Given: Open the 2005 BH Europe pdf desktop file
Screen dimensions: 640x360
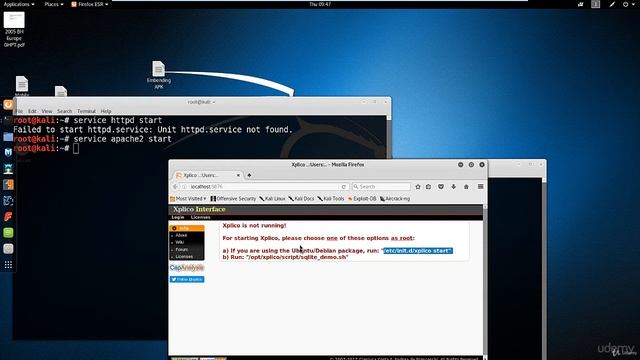Looking at the screenshot, I should 14,30.
